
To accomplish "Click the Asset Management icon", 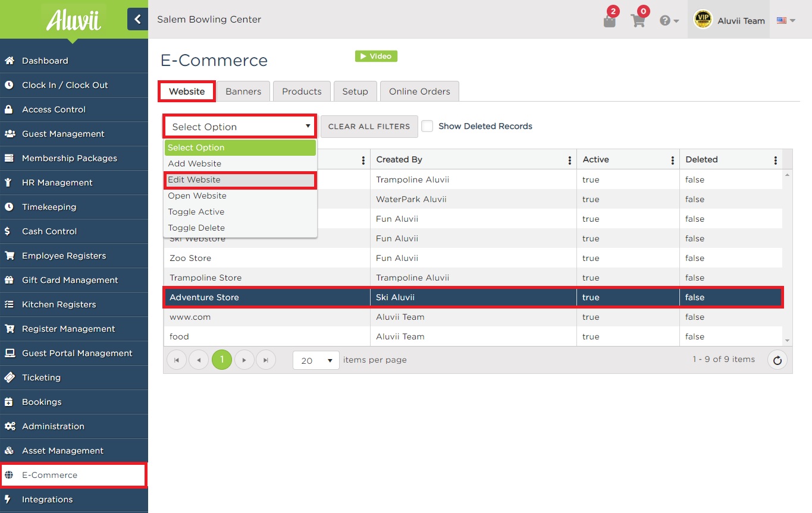I will pyautogui.click(x=9, y=451).
